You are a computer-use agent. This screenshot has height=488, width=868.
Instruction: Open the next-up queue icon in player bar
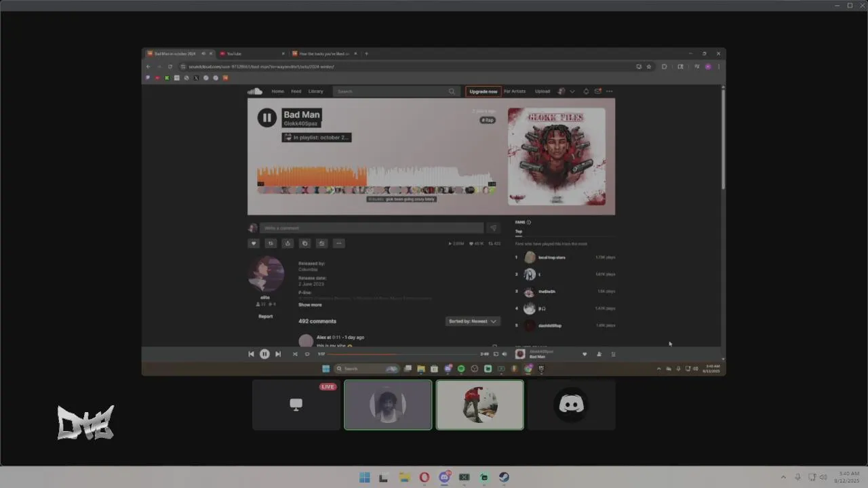[614, 354]
